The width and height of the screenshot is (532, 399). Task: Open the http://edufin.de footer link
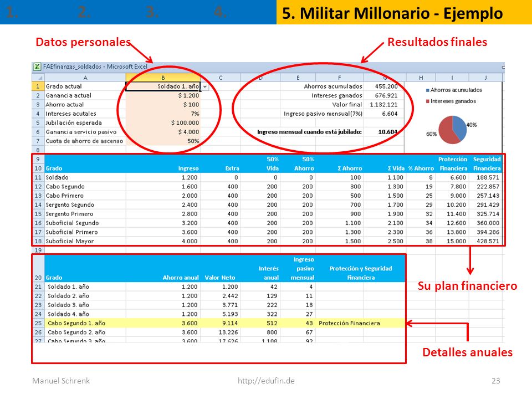tap(266, 381)
